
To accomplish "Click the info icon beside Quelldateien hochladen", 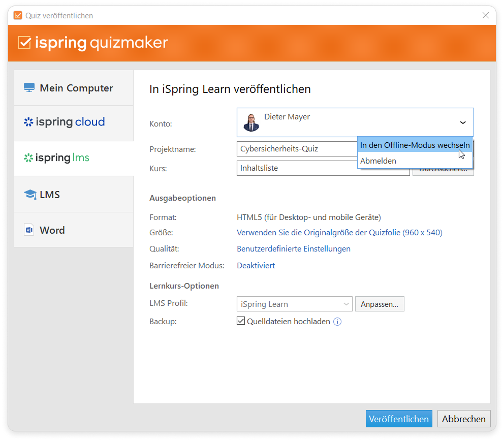I will (337, 322).
